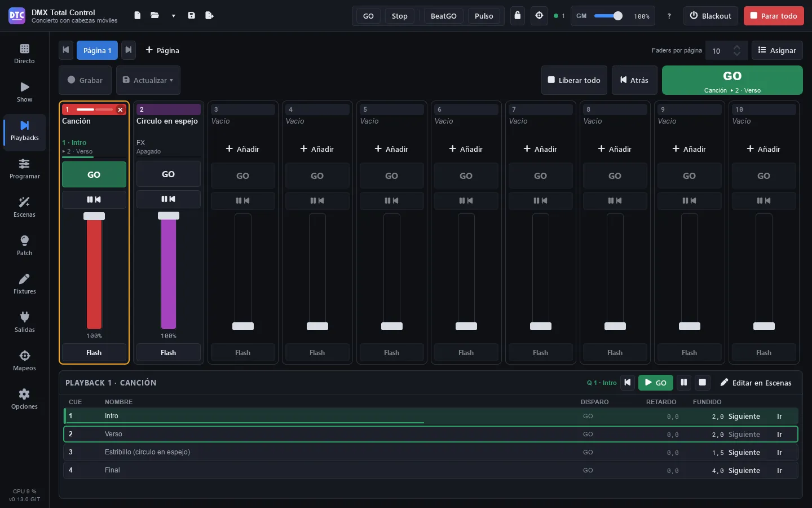812x508 pixels.
Task: Pause playback in cue list header
Action: coord(684,383)
